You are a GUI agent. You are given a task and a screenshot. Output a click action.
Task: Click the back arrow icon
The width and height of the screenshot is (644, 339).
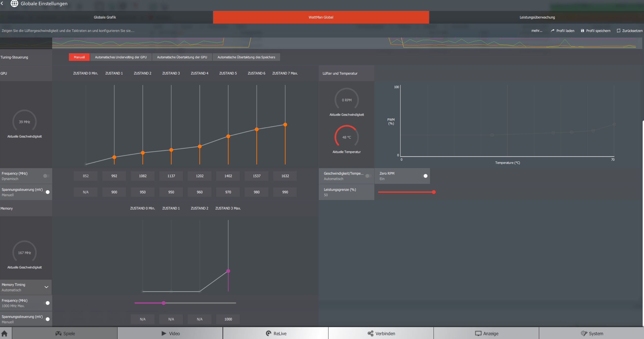[x=2, y=4]
